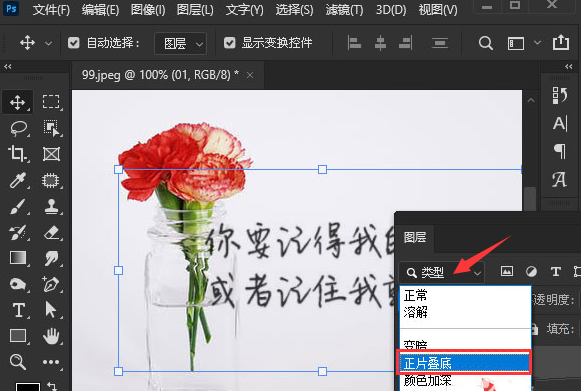Filter layers by pixel layer icon
This screenshot has height=391, width=581.
[507, 272]
